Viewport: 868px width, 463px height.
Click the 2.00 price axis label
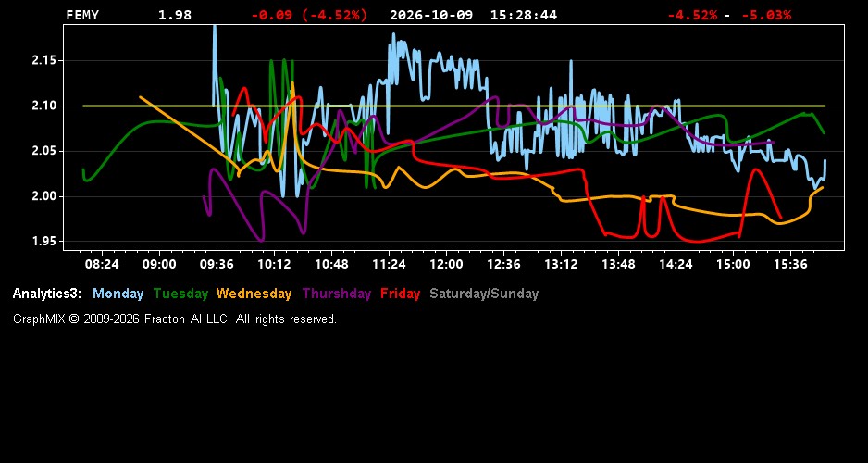click(x=43, y=196)
